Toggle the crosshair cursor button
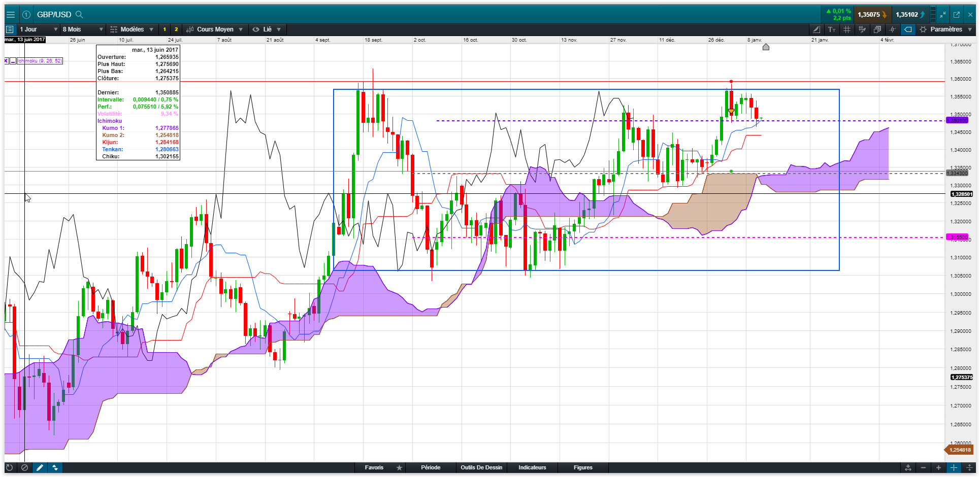 (x=954, y=468)
